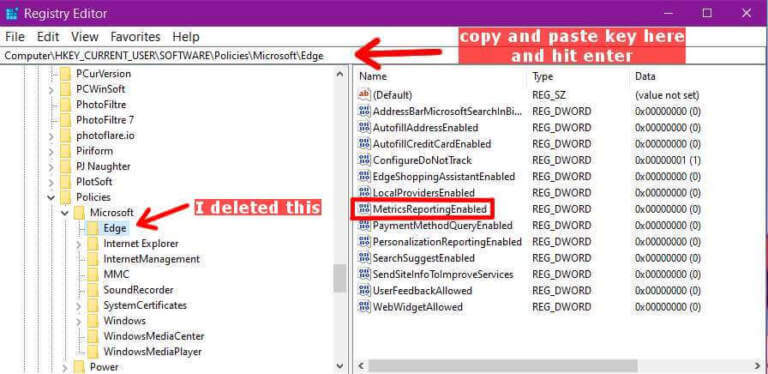Click the folder icon of the Edge key
The width and height of the screenshot is (768, 374).
point(92,228)
